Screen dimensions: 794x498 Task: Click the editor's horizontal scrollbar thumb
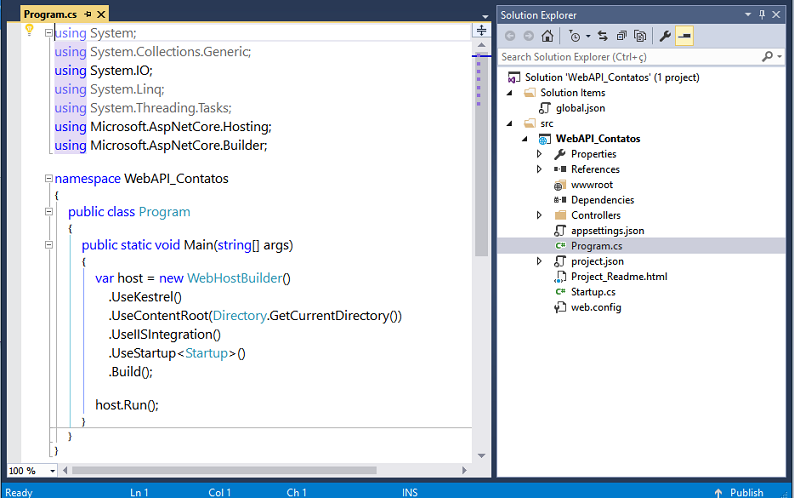click(x=224, y=471)
